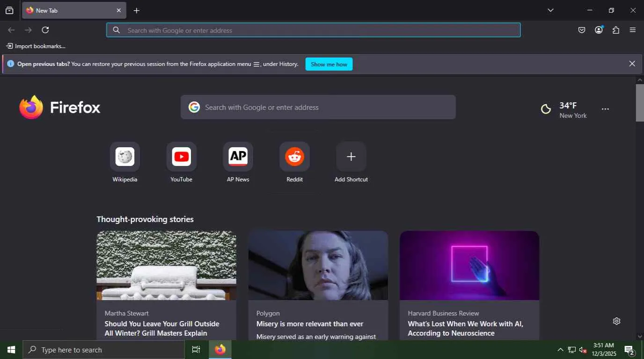644x359 pixels.
Task: Open 'Misery is more relevant than ever' headline
Action: point(310,324)
